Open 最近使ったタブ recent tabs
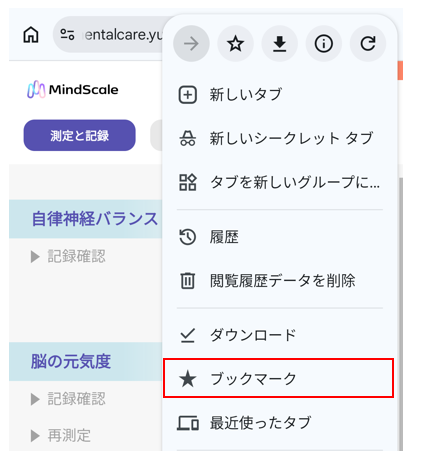Viewport: 422px width, 469px height. click(x=279, y=423)
